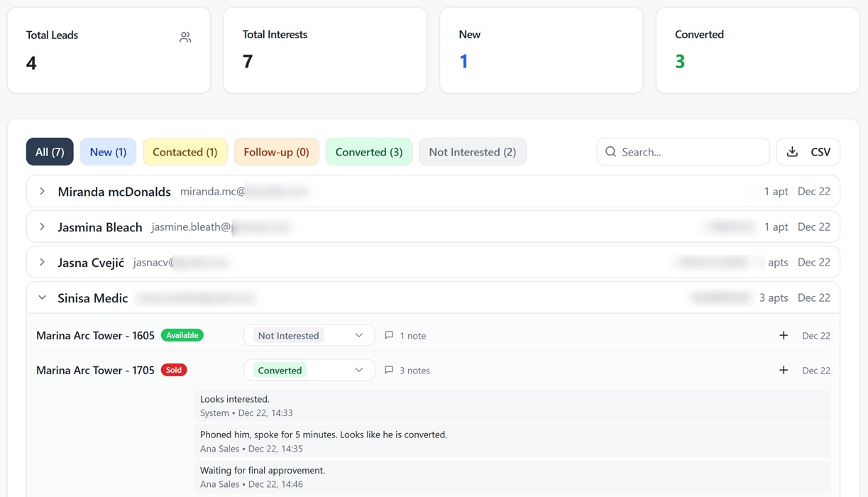
Task: Click the CSV download icon
Action: pos(792,152)
